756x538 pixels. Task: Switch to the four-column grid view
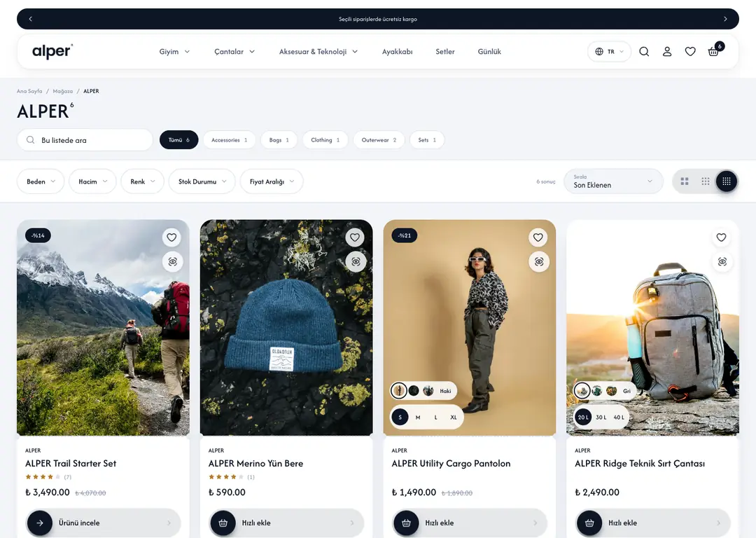pos(727,181)
